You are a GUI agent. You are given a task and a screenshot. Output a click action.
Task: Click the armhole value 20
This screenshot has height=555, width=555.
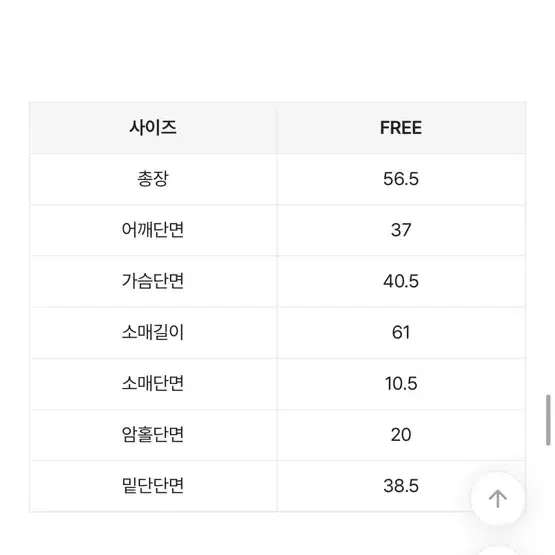[x=401, y=435]
